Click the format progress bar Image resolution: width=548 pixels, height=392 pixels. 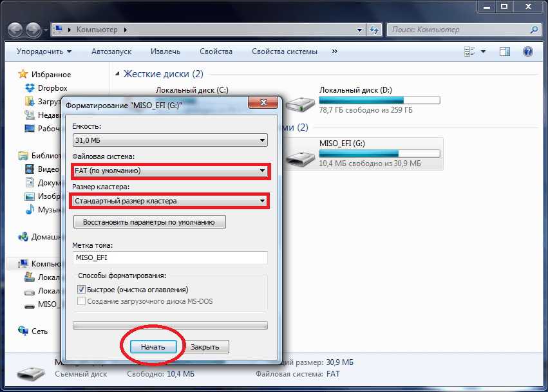170,325
